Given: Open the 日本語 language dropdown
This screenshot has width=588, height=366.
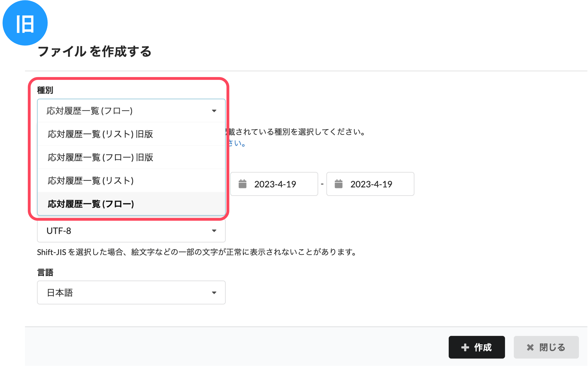Looking at the screenshot, I should click(131, 292).
